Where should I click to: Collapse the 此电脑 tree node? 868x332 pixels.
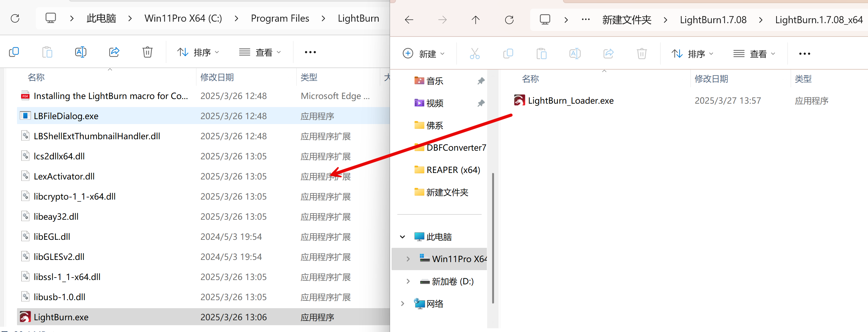click(x=402, y=237)
